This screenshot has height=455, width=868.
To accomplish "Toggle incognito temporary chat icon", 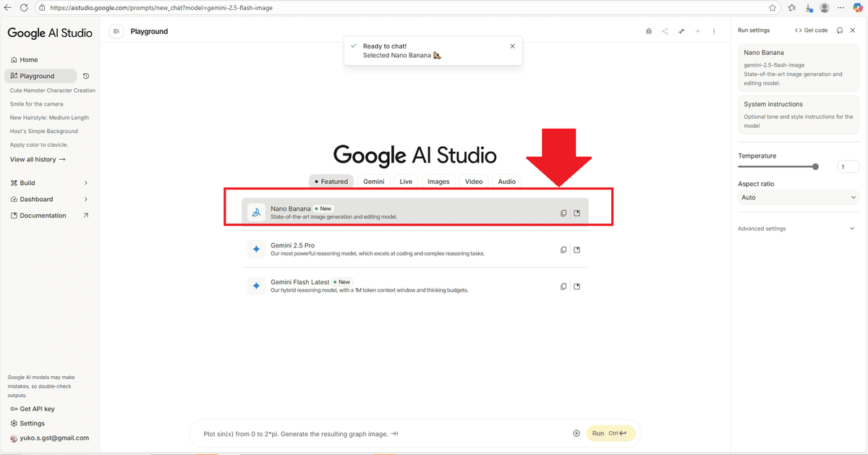I will (648, 31).
